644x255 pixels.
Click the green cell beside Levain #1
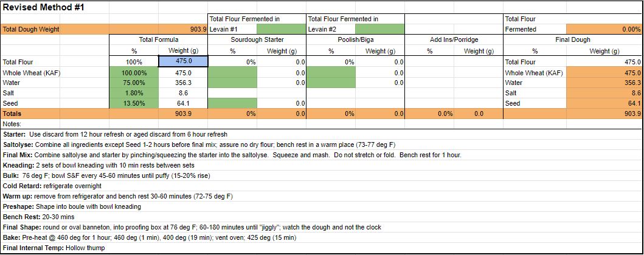(x=281, y=29)
